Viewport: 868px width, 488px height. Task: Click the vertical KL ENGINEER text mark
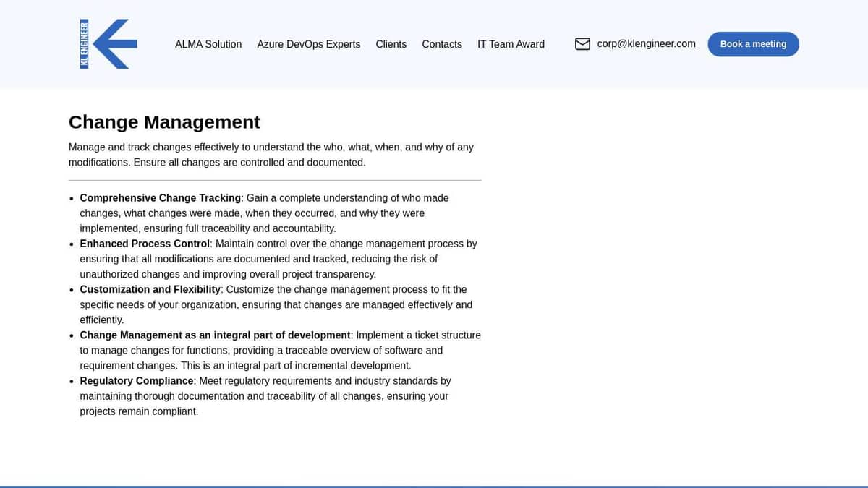pyautogui.click(x=84, y=43)
